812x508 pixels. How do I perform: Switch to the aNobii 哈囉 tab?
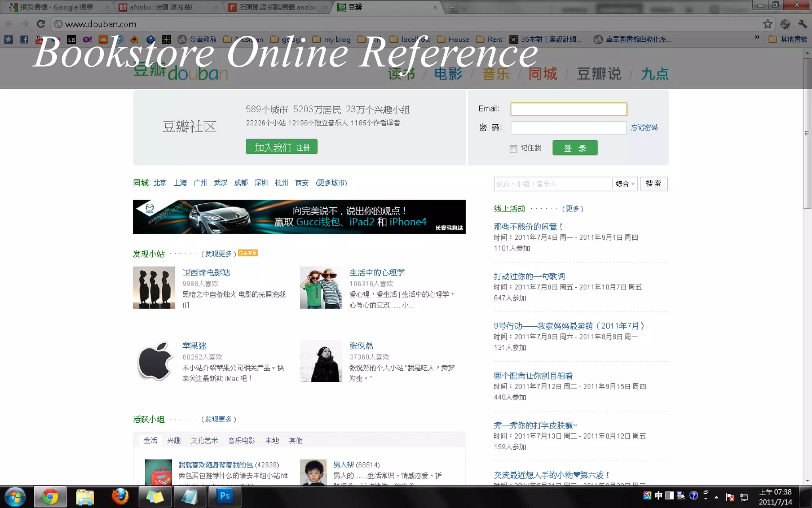point(169,7)
